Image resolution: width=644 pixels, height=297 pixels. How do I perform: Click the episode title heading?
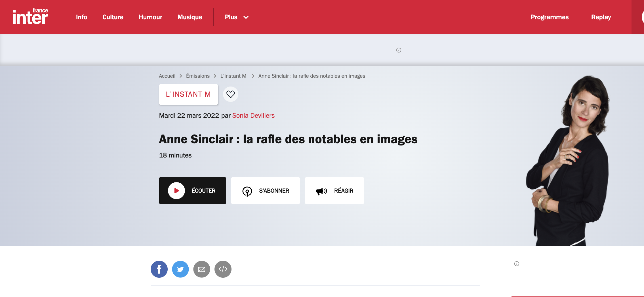(288, 139)
